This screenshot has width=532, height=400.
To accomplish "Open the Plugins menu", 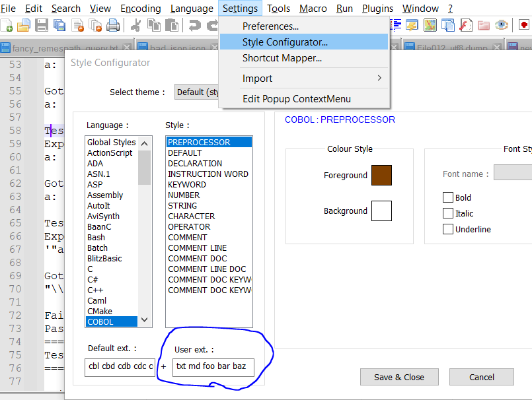I will pyautogui.click(x=377, y=8).
